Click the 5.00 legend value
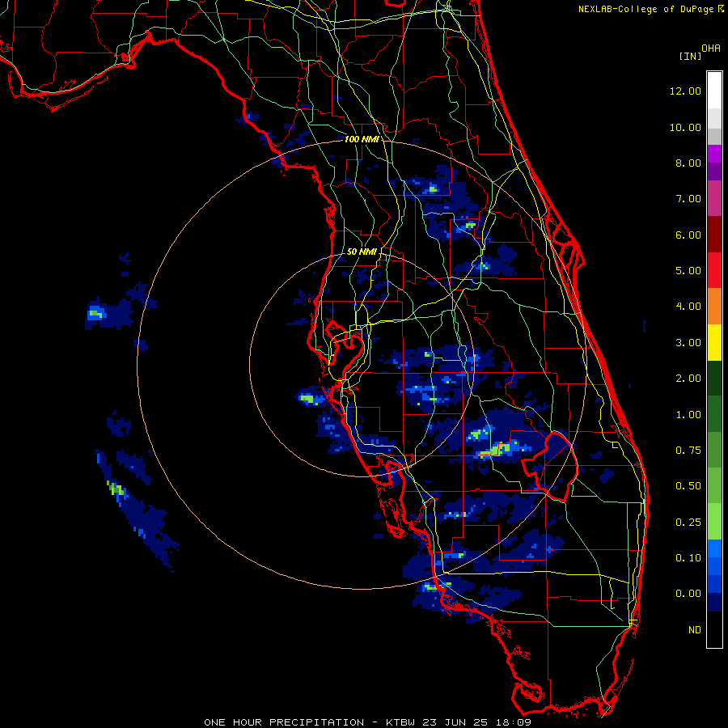 tap(688, 271)
